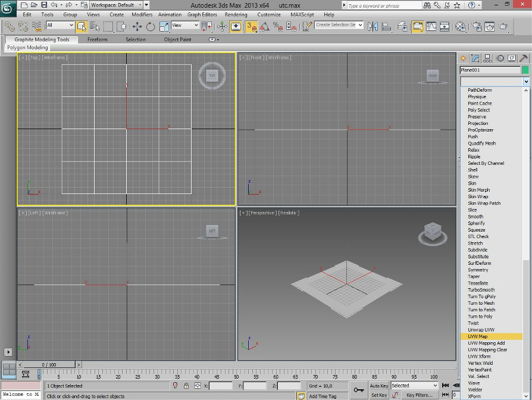
Task: Click the Auto Key button
Action: [x=379, y=386]
